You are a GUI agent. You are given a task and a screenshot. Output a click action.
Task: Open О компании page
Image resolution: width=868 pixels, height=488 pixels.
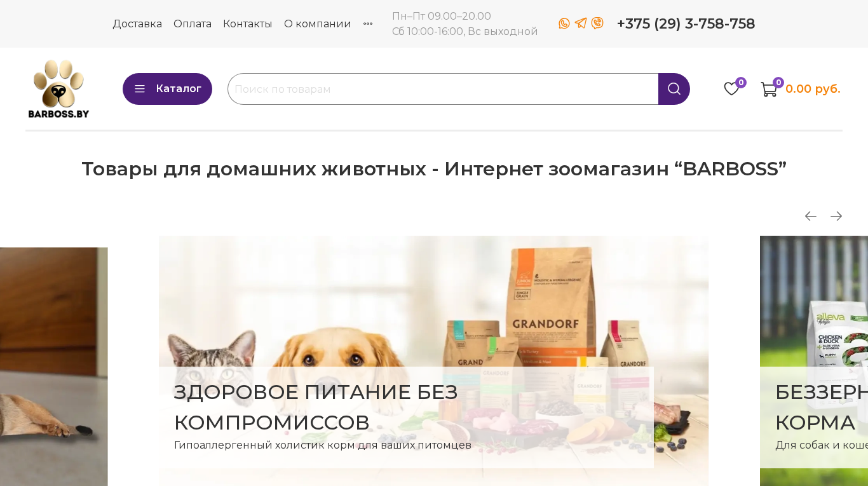click(318, 24)
